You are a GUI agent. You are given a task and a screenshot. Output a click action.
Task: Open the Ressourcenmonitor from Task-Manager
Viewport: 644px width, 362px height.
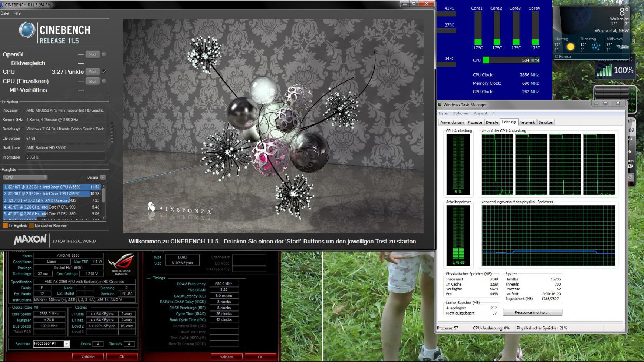(532, 312)
